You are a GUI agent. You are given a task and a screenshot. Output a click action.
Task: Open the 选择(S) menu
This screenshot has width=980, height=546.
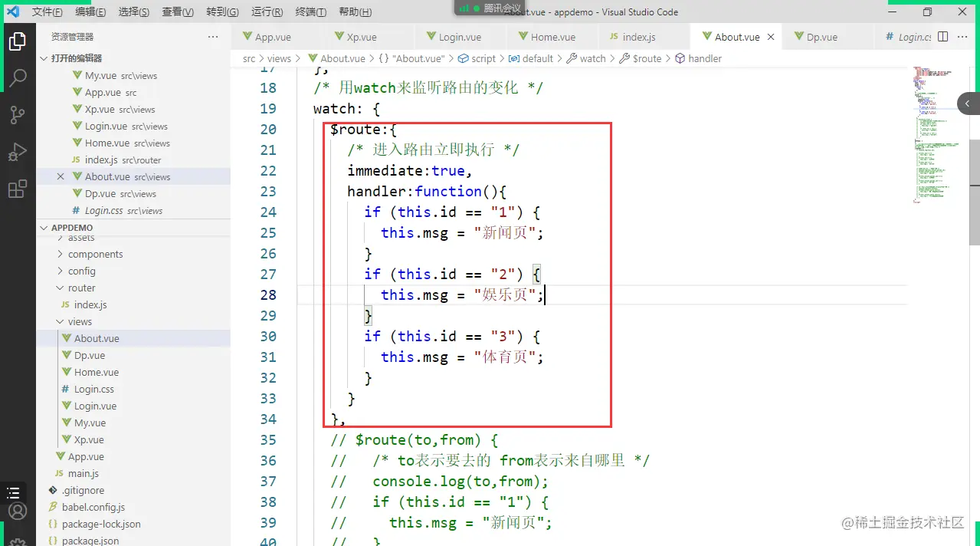click(x=134, y=12)
